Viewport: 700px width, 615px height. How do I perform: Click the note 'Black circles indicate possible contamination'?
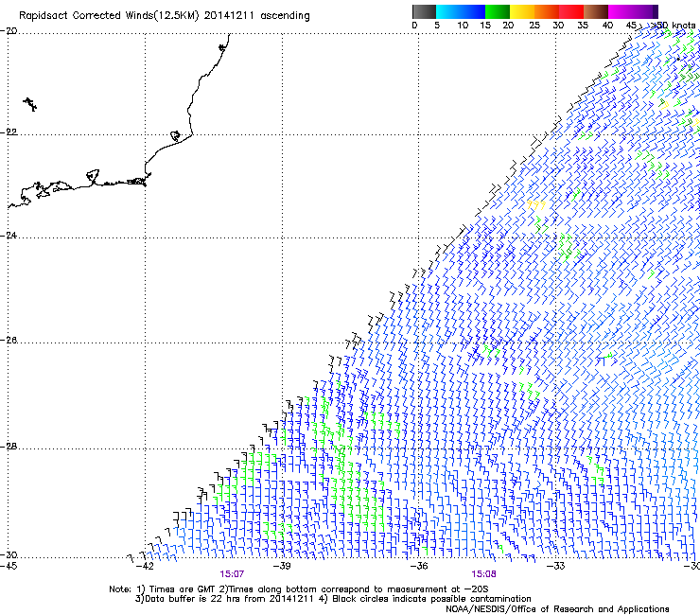pyautogui.click(x=431, y=599)
